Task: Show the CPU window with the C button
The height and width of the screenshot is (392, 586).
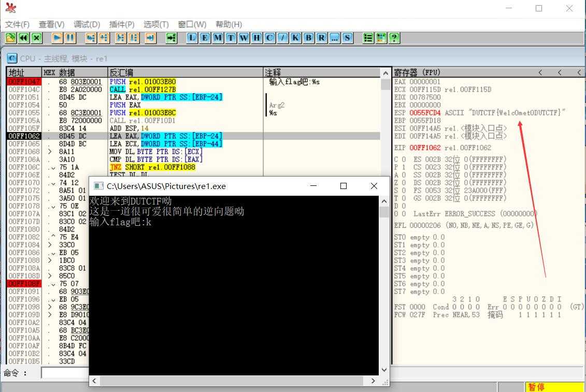Action: pos(269,38)
